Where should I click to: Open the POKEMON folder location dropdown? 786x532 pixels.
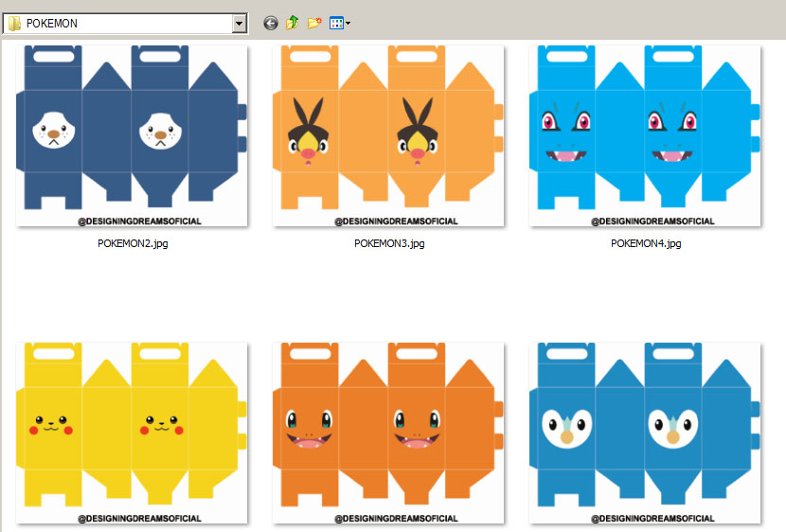coord(239,24)
